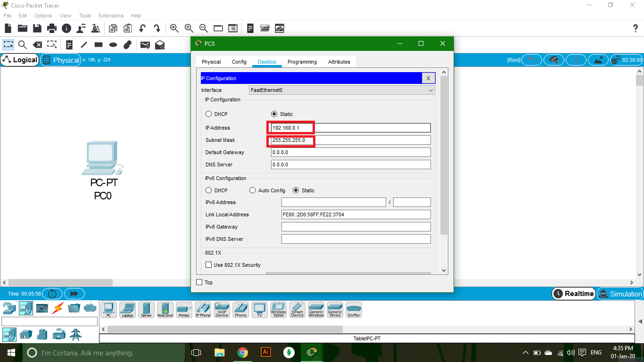The image size is (644, 362).
Task: Select IPv6 Auto Config radio button
Action: pos(252,190)
